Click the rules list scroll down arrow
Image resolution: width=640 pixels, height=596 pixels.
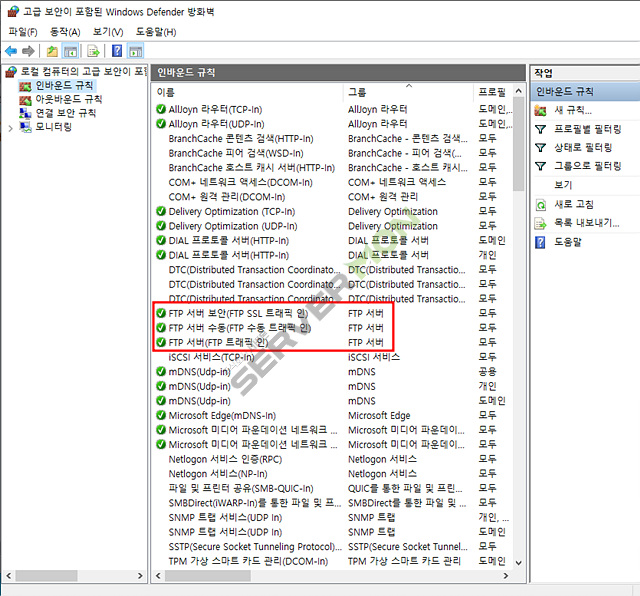pyautogui.click(x=518, y=563)
